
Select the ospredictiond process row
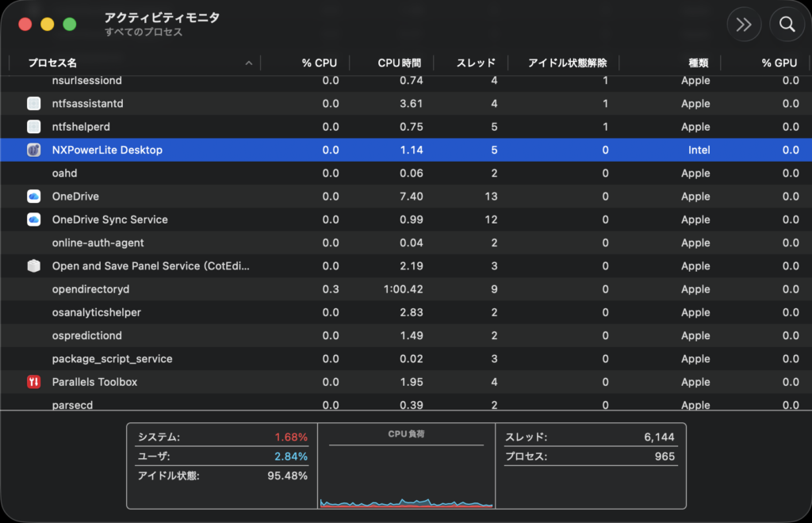(406, 336)
